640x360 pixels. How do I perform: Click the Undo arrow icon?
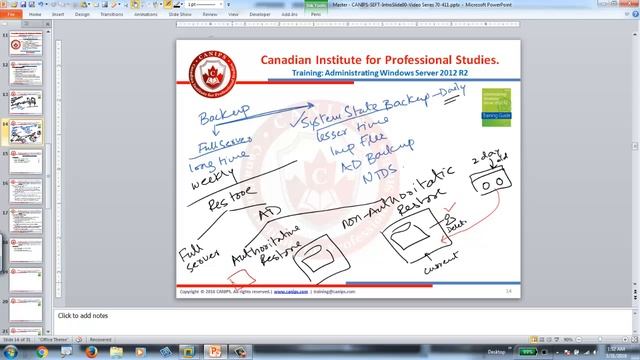pyautogui.click(x=41, y=4)
